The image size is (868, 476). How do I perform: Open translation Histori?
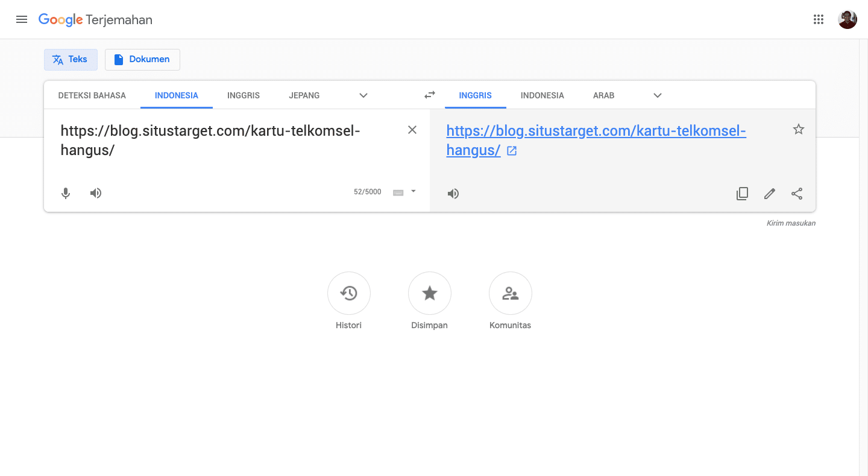coord(349,293)
